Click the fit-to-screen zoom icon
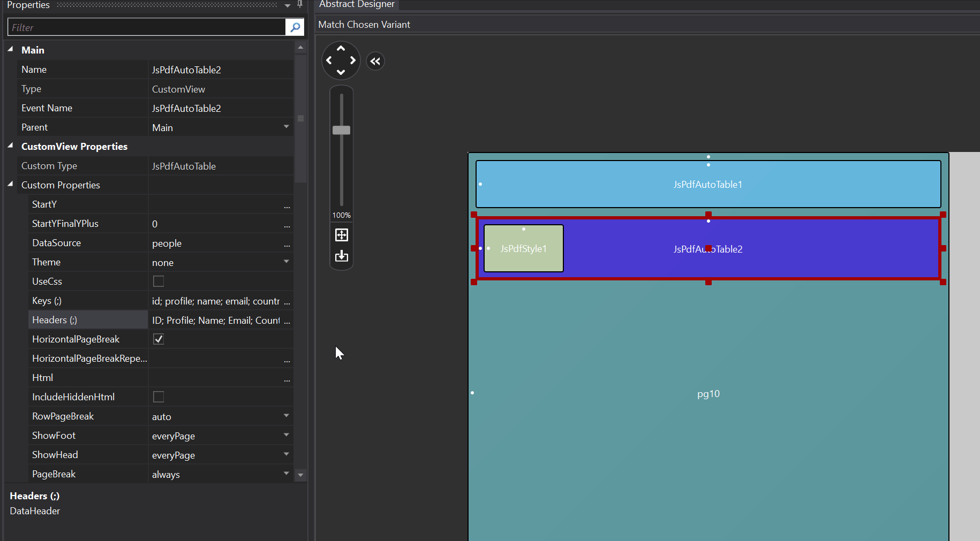 [x=341, y=235]
